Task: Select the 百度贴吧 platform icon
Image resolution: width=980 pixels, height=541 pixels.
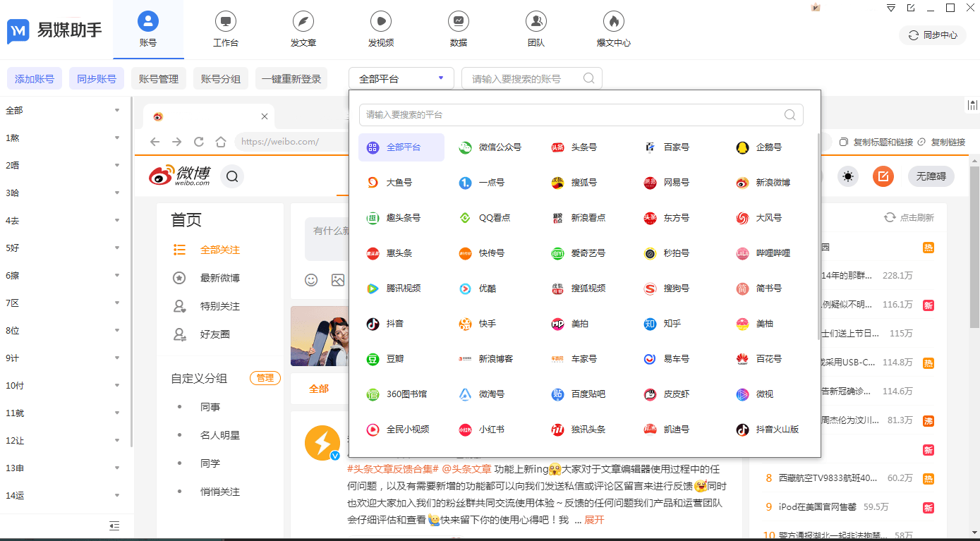Action: pyautogui.click(x=557, y=394)
